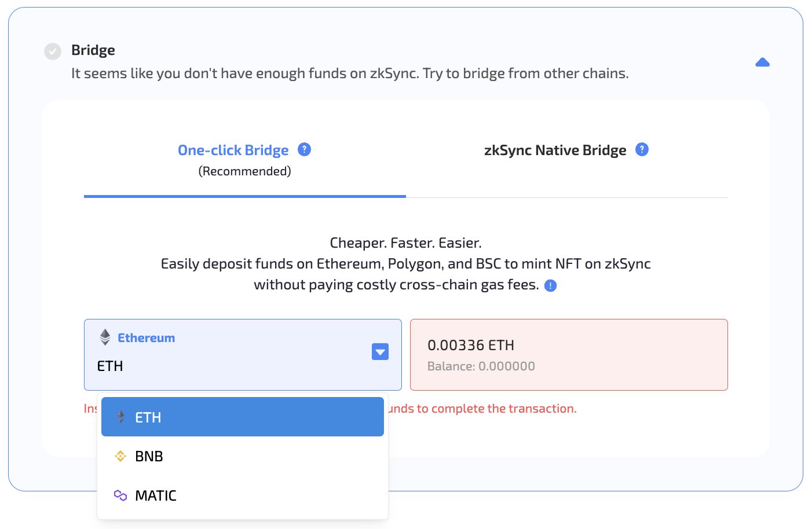
Task: Click the gray checkmark circle beside Bridge
Action: click(x=52, y=51)
